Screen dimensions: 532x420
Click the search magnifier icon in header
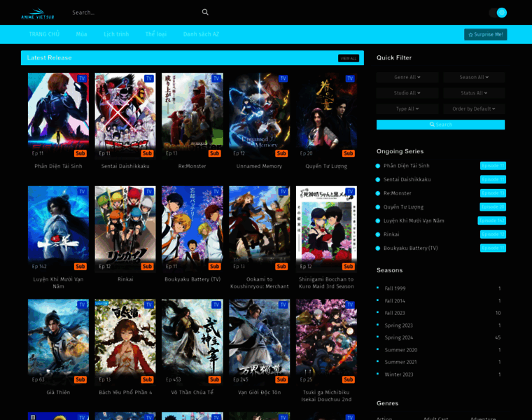point(205,12)
